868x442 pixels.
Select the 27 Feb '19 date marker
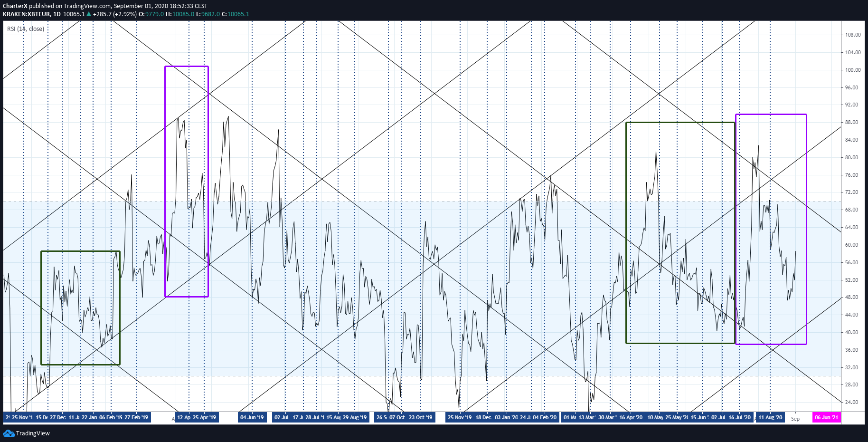point(136,417)
